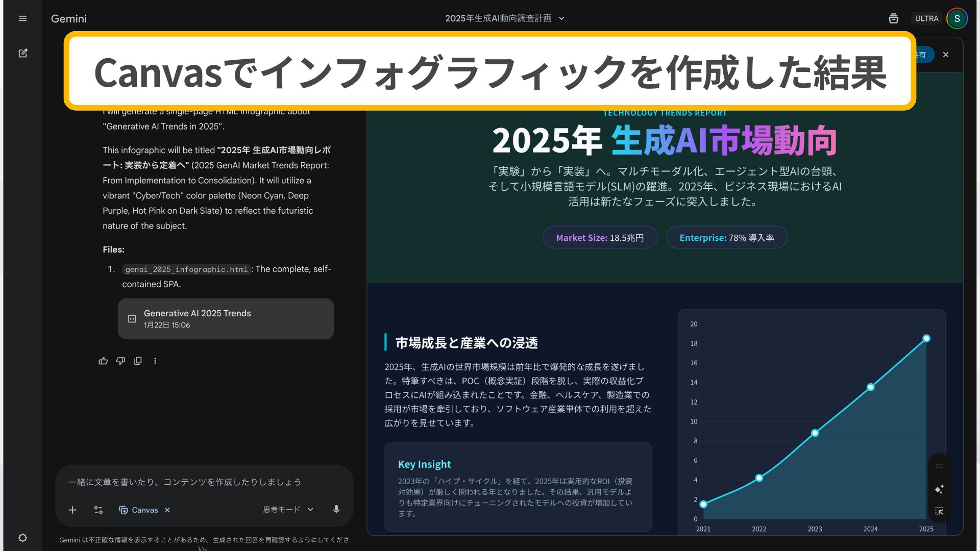Open the 思考モード mode dropdown
980x551 pixels.
310,510
